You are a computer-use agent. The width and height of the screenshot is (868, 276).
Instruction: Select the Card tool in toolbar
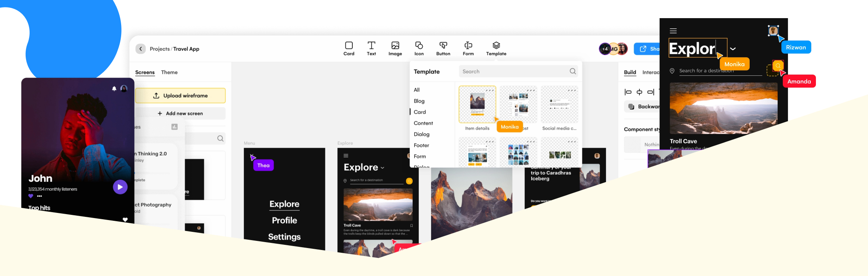(x=349, y=48)
